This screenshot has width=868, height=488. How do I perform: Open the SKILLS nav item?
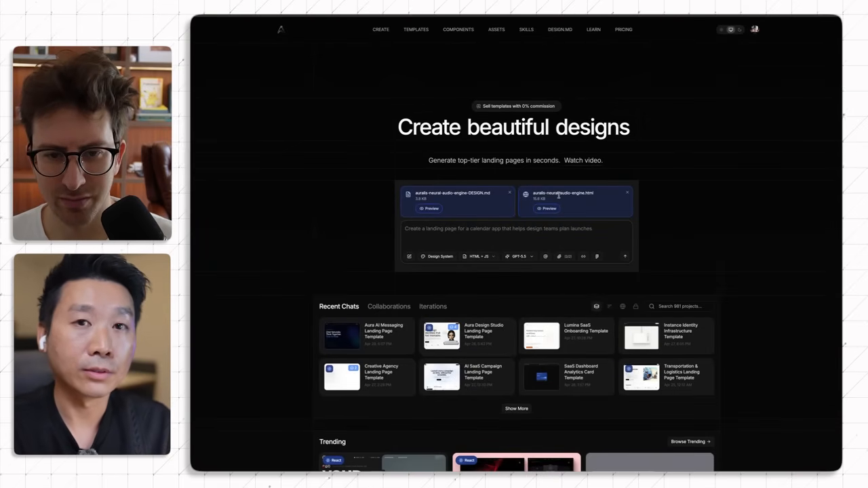click(526, 30)
